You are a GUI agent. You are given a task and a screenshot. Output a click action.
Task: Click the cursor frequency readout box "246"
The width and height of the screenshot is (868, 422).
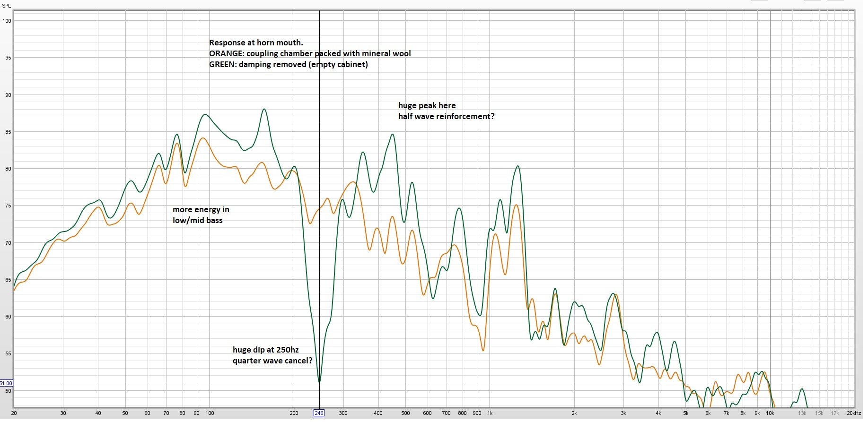(319, 413)
